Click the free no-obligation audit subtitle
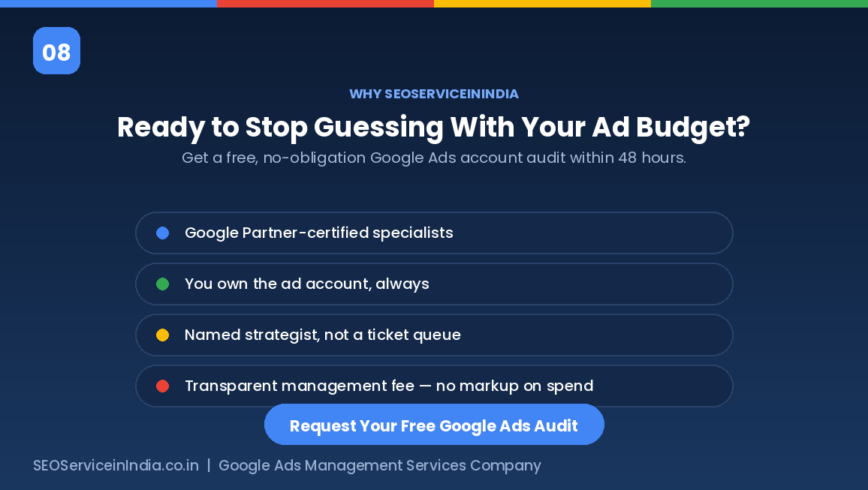Image resolution: width=868 pixels, height=490 pixels. point(434,158)
